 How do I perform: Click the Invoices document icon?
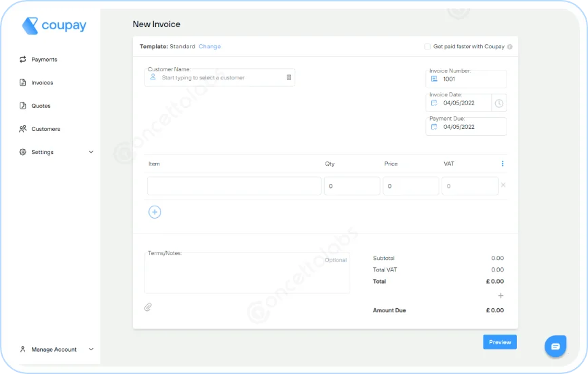coord(23,83)
